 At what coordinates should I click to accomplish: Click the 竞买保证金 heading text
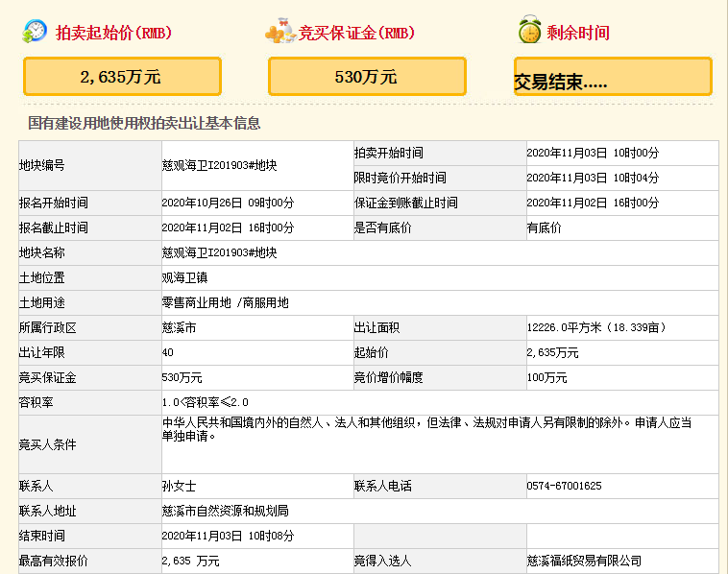click(356, 33)
